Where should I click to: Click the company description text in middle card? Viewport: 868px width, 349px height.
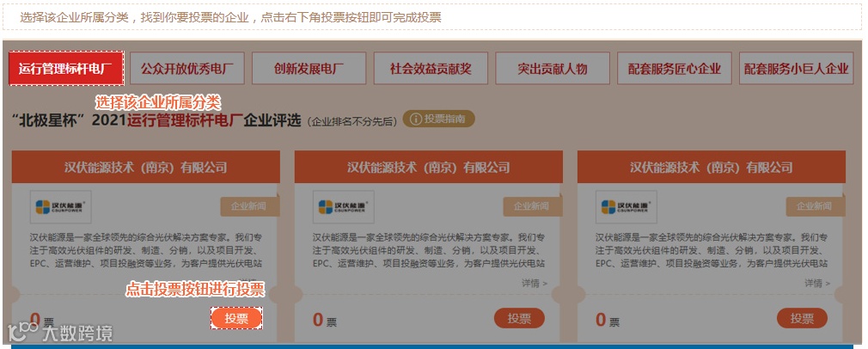tap(429, 251)
